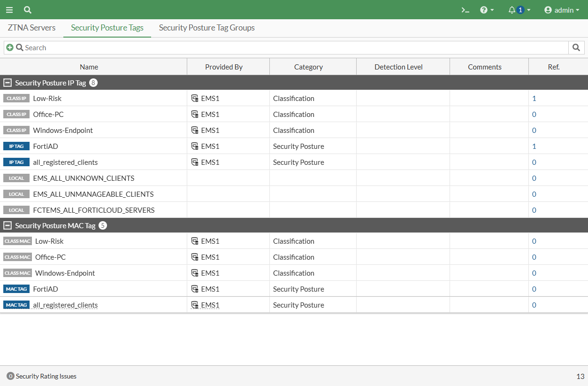Open Security Rating Issues in footer
This screenshot has width=588, height=386.
point(41,376)
